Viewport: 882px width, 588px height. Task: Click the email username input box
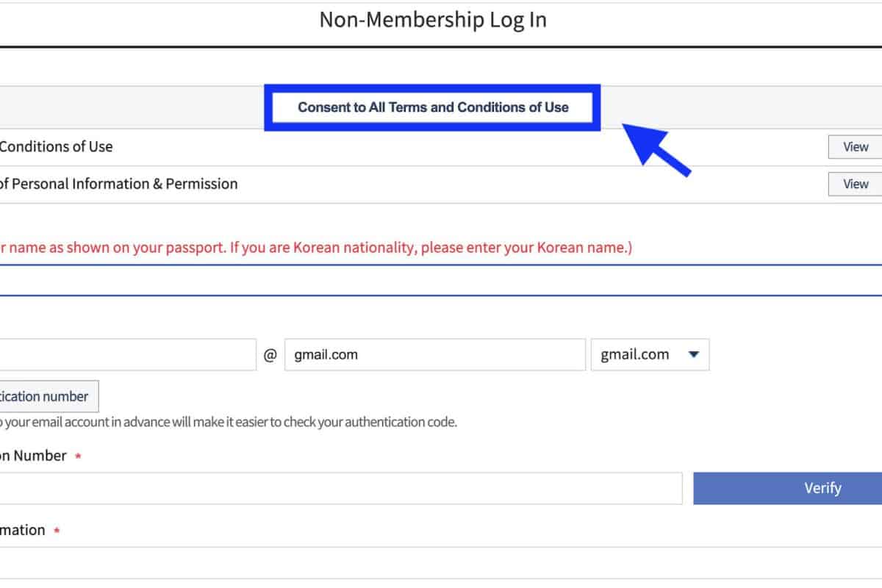[x=127, y=355]
